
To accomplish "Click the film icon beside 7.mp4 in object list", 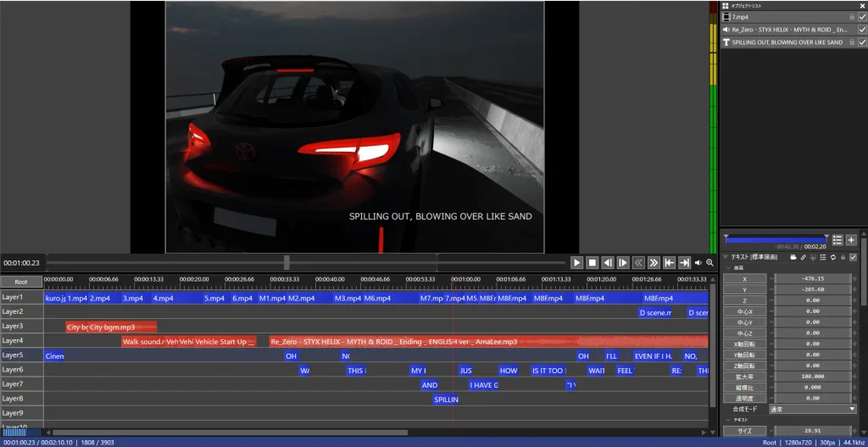I will click(726, 17).
